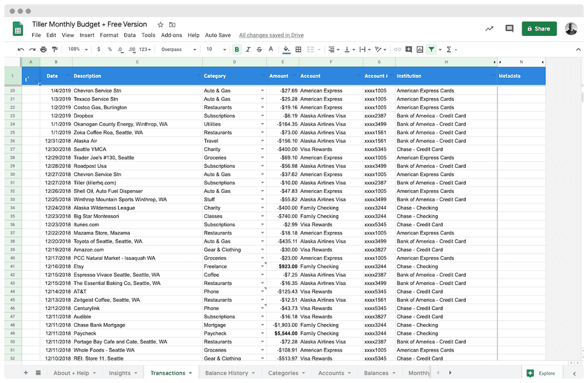
Task: Open the filter views dropdown arrow
Action: [x=440, y=49]
